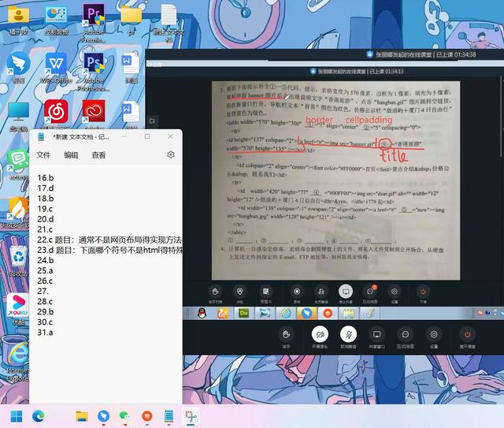Open Windows Start menu
The height and width of the screenshot is (428, 504).
pyautogui.click(x=16, y=415)
